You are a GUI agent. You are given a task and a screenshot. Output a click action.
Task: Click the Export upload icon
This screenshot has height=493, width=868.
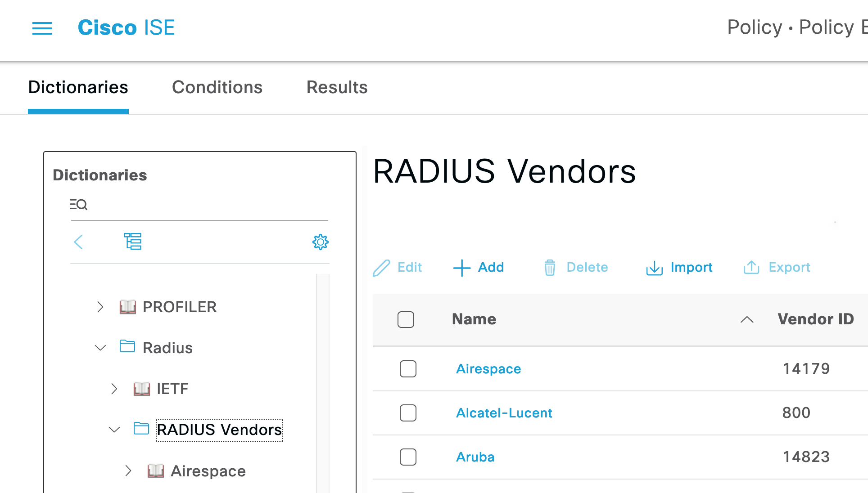[x=751, y=267]
